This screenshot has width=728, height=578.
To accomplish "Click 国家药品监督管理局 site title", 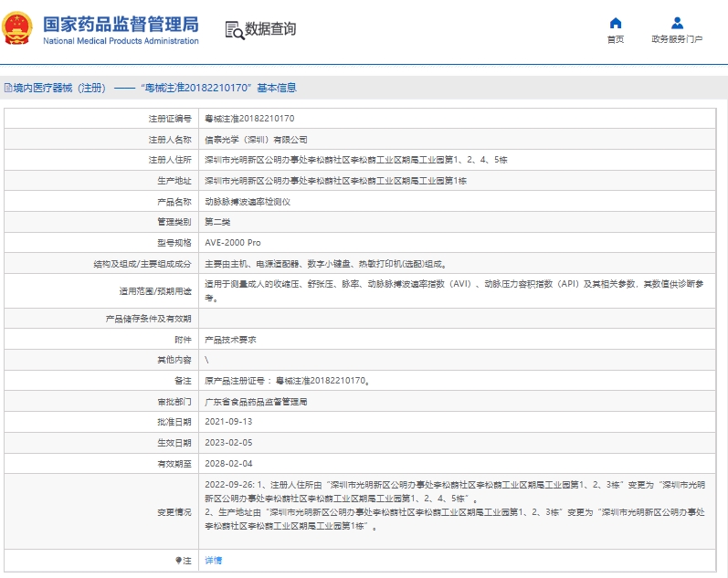I will (x=121, y=24).
